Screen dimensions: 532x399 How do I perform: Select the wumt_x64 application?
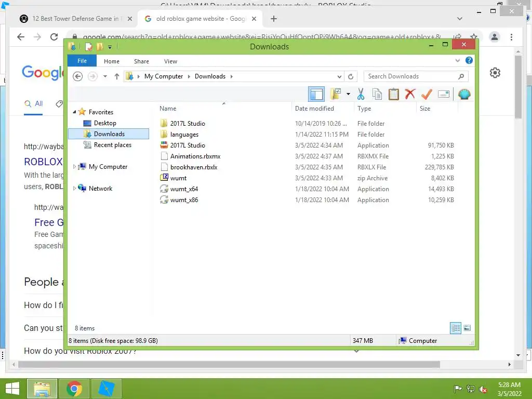(x=184, y=189)
